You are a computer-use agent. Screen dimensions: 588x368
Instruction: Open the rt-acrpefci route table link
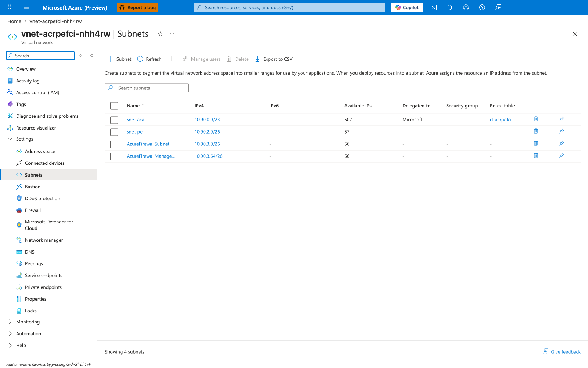click(503, 120)
